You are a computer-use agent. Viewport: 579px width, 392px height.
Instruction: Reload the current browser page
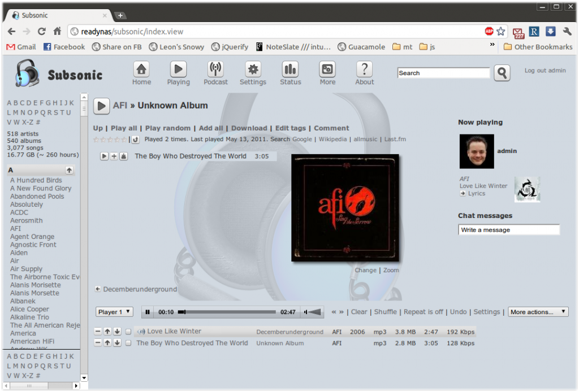tap(42, 31)
